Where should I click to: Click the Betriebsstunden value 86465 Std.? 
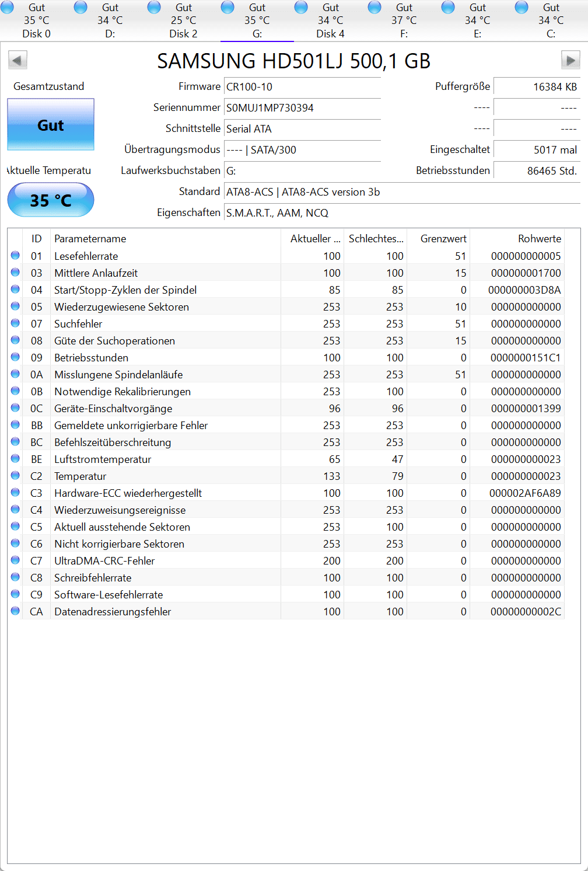coord(537,171)
